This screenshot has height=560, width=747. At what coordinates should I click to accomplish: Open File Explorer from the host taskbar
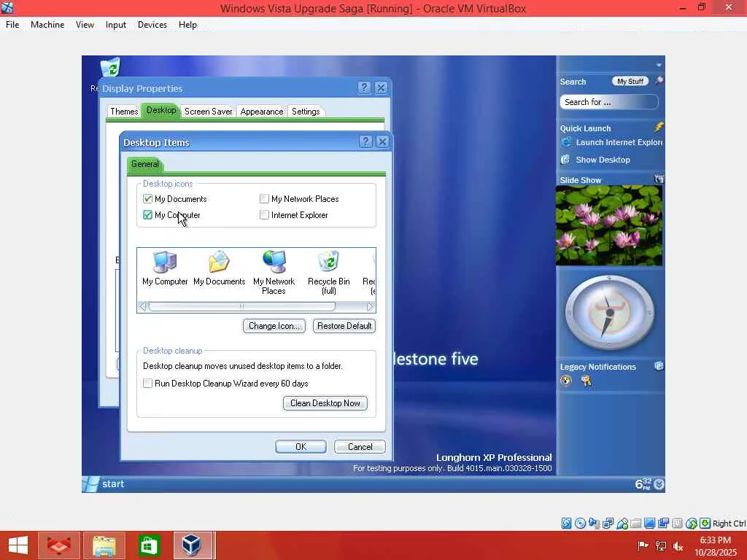pos(104,545)
